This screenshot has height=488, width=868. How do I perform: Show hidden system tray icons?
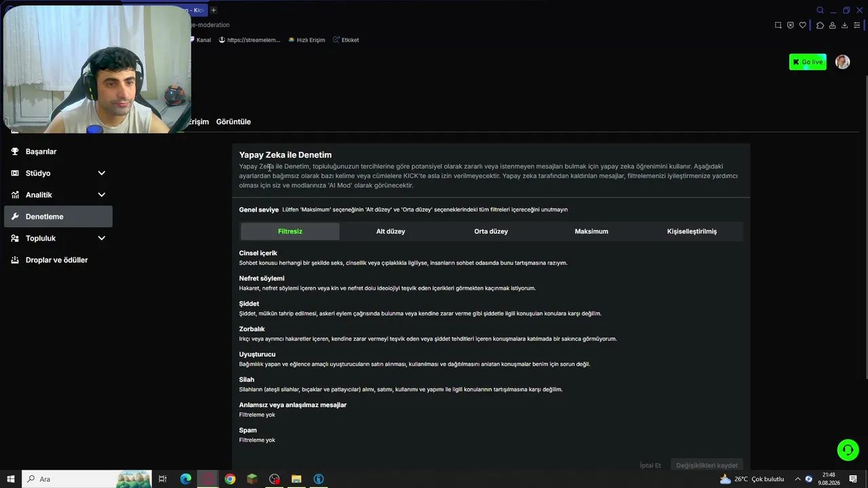797,479
